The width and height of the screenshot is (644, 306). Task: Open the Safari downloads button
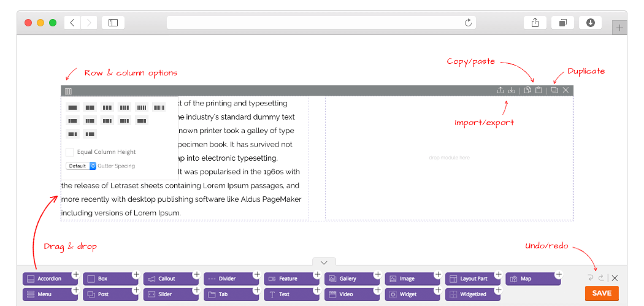(x=590, y=23)
